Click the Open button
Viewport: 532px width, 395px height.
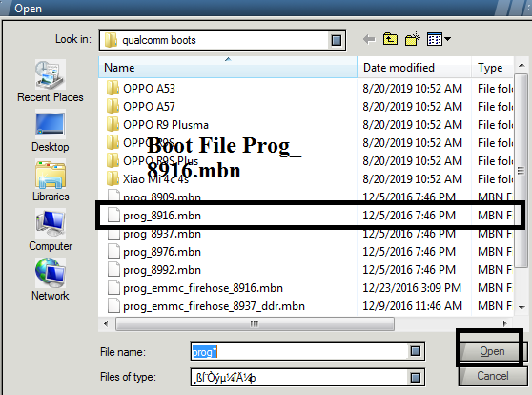click(x=492, y=351)
